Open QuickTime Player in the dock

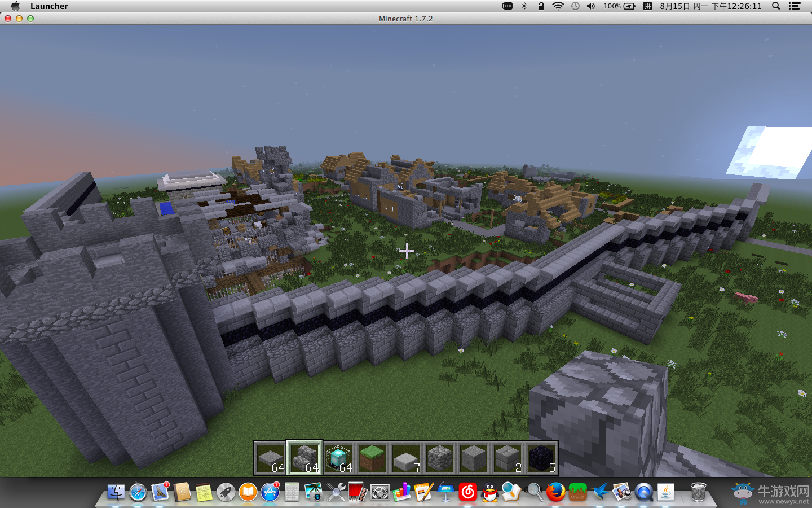pyautogui.click(x=644, y=492)
